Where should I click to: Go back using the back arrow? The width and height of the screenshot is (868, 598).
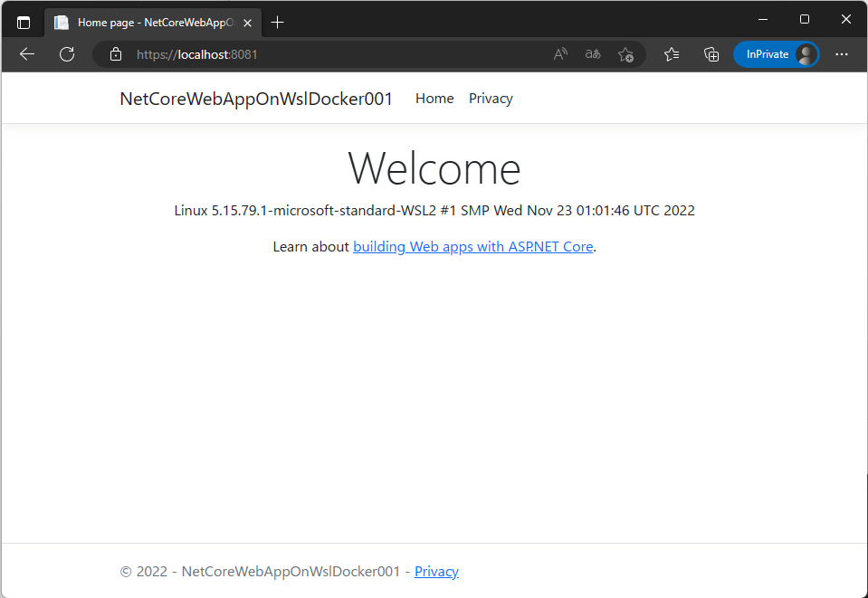click(x=27, y=54)
